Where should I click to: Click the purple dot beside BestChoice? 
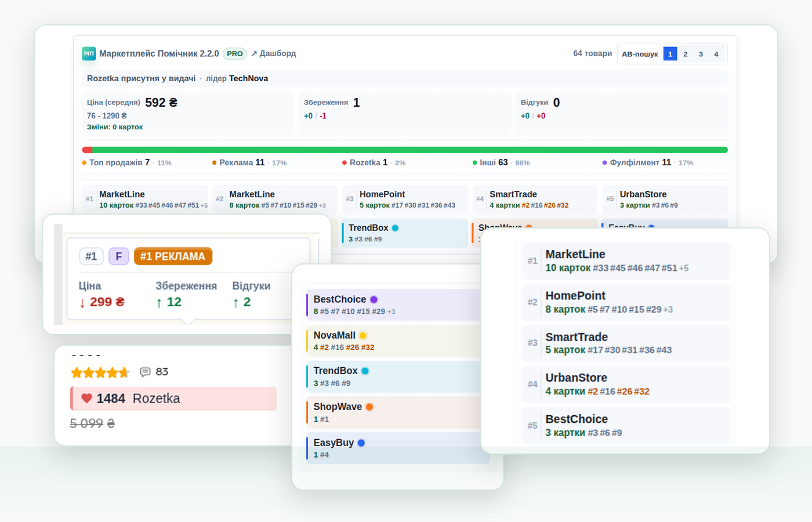[x=374, y=299]
